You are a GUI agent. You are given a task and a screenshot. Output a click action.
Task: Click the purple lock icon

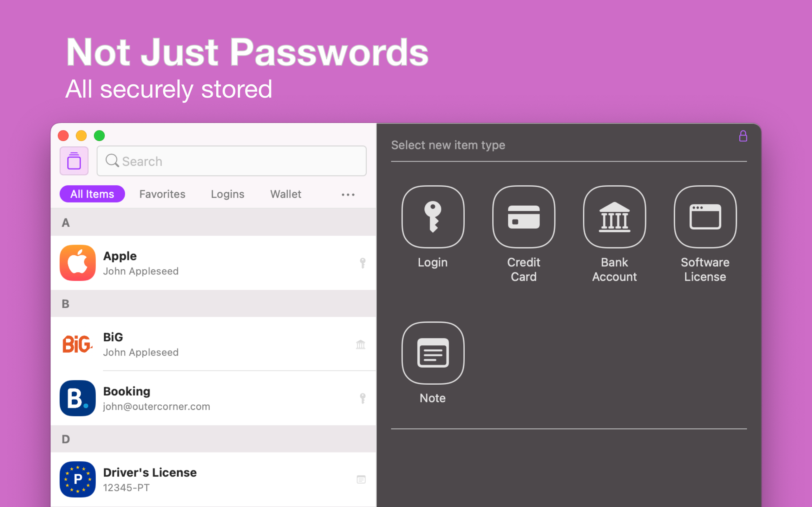743,136
